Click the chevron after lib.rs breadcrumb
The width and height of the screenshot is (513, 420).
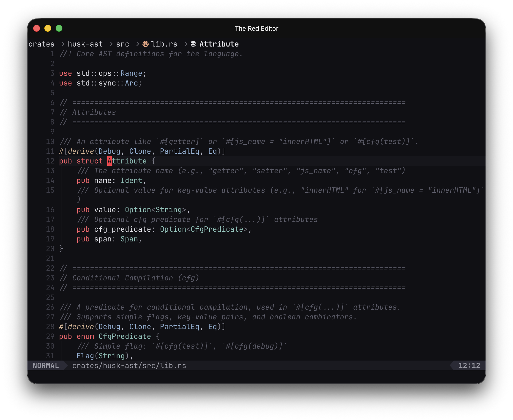pyautogui.click(x=186, y=44)
